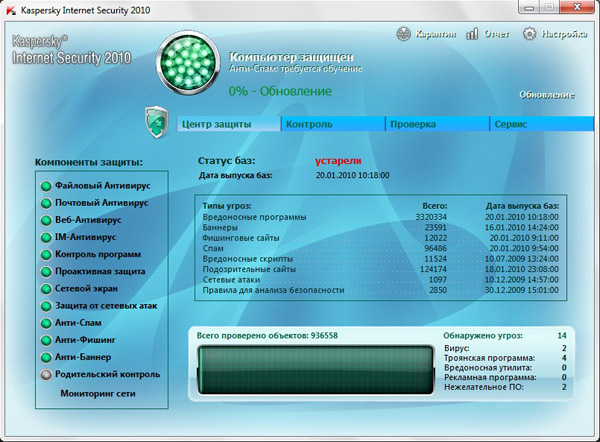Switch to the Сервис tab
Image resolution: width=600 pixels, height=442 pixels.
(x=542, y=124)
